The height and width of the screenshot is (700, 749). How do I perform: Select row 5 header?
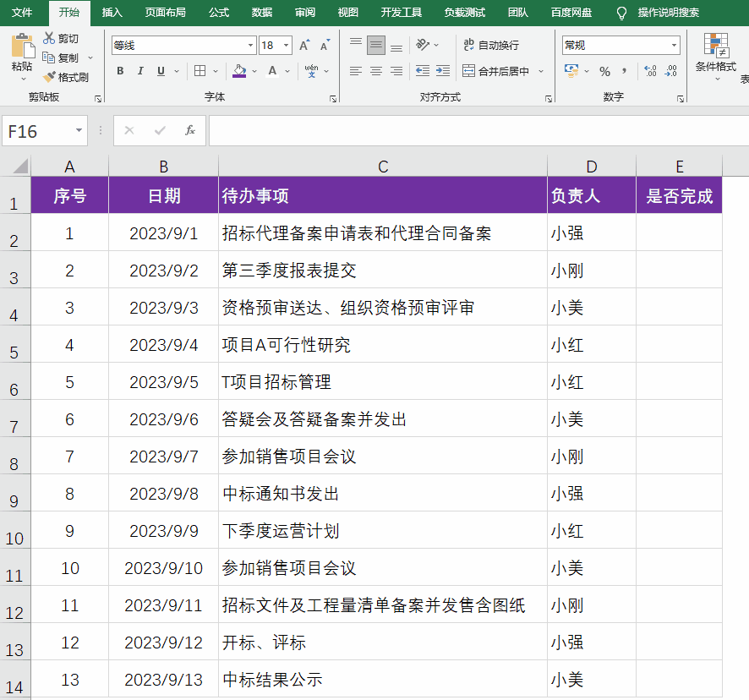[x=15, y=344]
